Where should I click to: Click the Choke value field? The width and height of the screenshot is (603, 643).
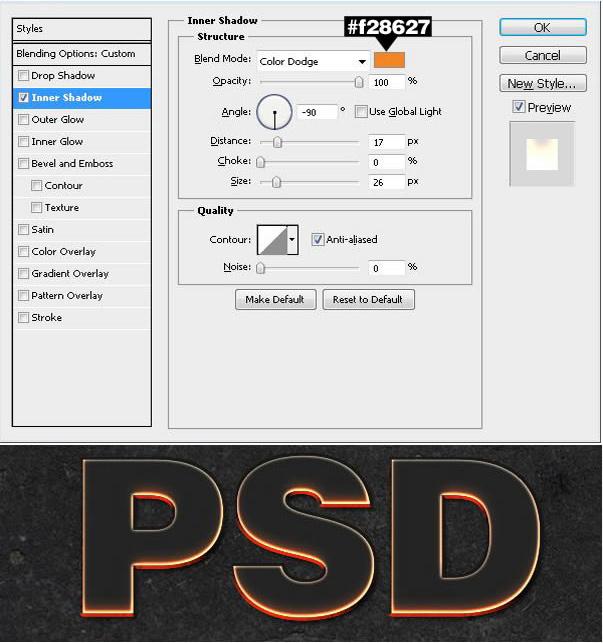(x=386, y=162)
